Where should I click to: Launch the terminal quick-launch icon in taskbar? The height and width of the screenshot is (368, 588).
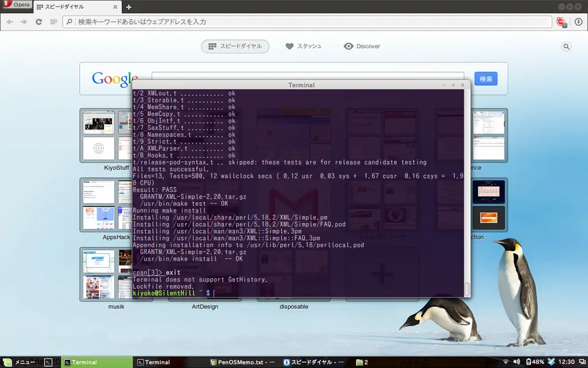[48, 362]
